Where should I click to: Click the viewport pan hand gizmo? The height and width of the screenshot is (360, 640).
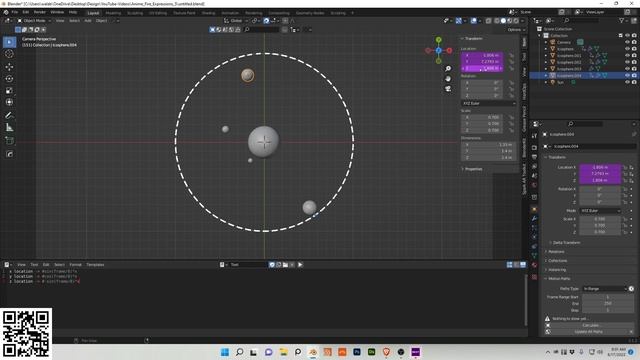[448, 79]
